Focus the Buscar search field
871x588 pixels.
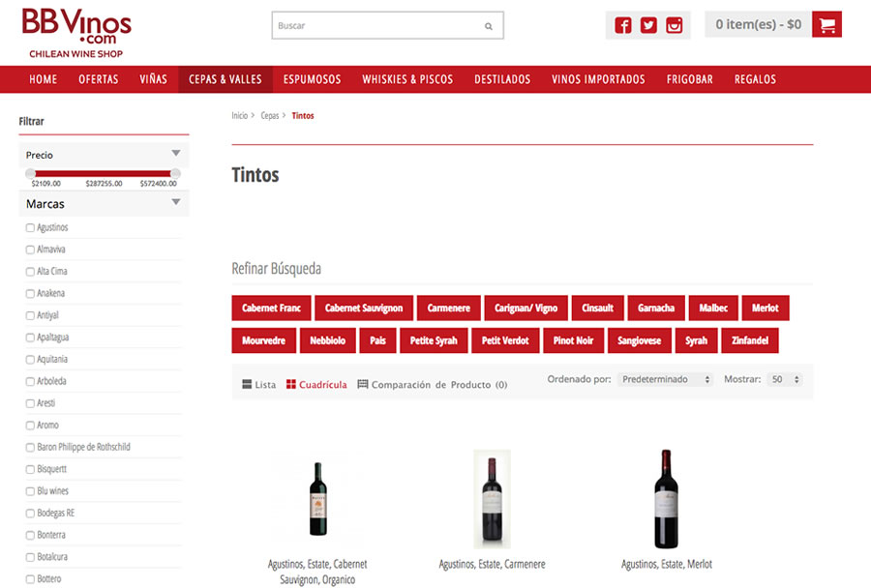click(x=388, y=25)
